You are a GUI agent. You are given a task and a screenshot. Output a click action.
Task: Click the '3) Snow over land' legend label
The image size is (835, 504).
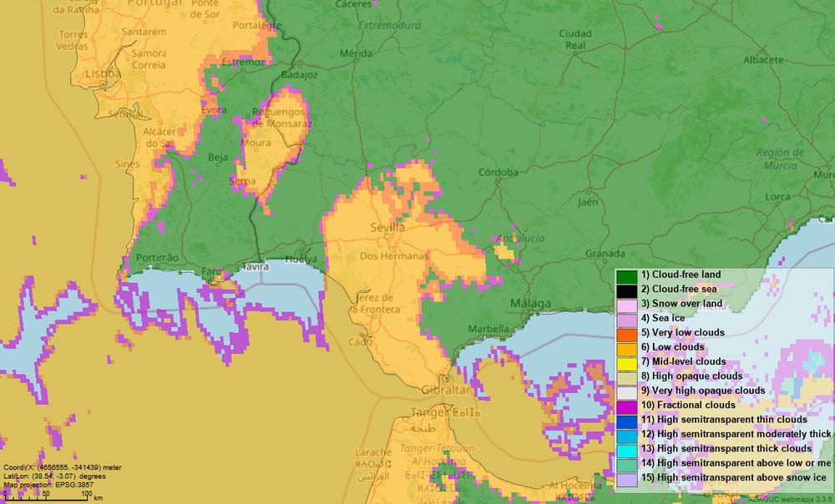pos(681,304)
